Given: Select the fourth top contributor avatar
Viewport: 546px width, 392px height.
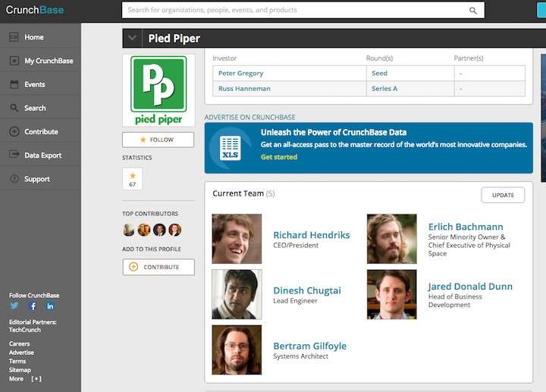Looking at the screenshot, I should coord(175,230).
